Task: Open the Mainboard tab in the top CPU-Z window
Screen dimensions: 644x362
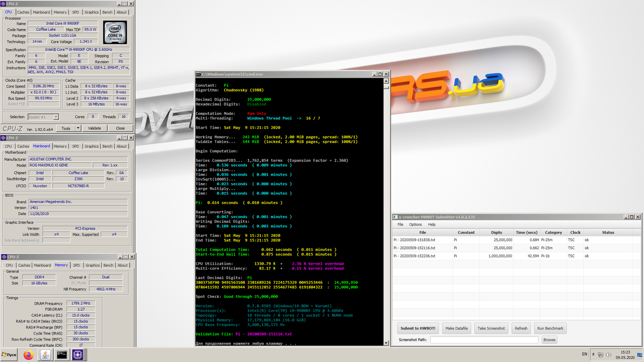Action: (41, 12)
